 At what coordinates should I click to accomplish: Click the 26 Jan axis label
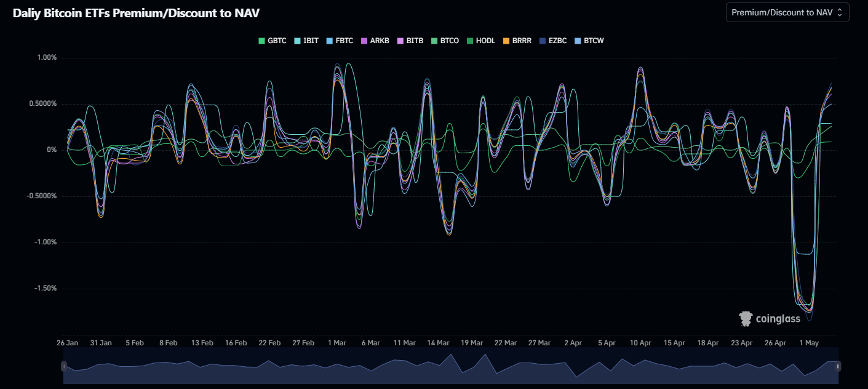[x=68, y=343]
